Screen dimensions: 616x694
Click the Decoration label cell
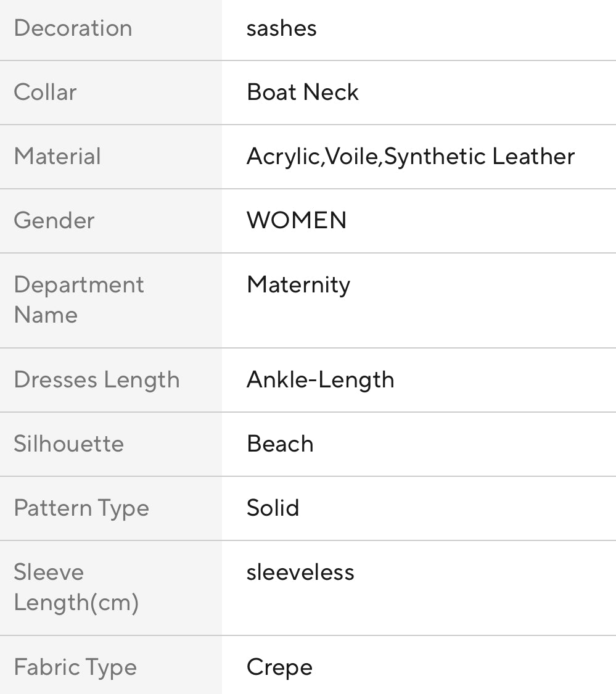[x=73, y=28]
